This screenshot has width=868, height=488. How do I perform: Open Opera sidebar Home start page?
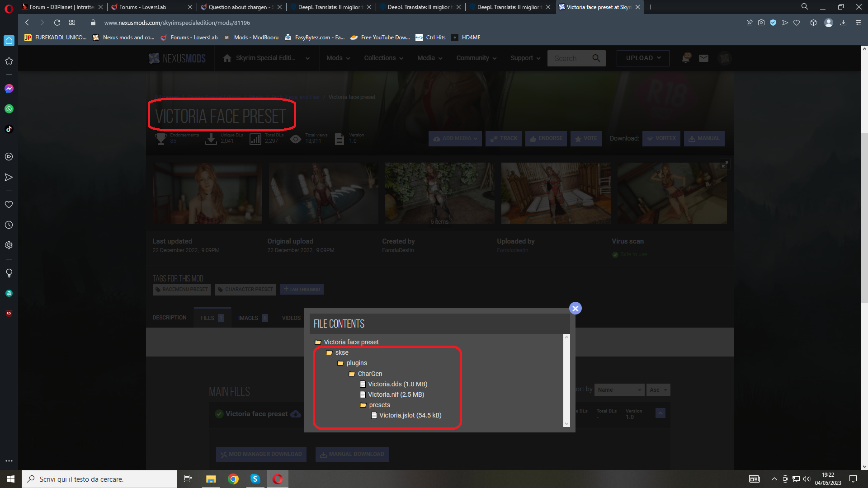(x=9, y=41)
